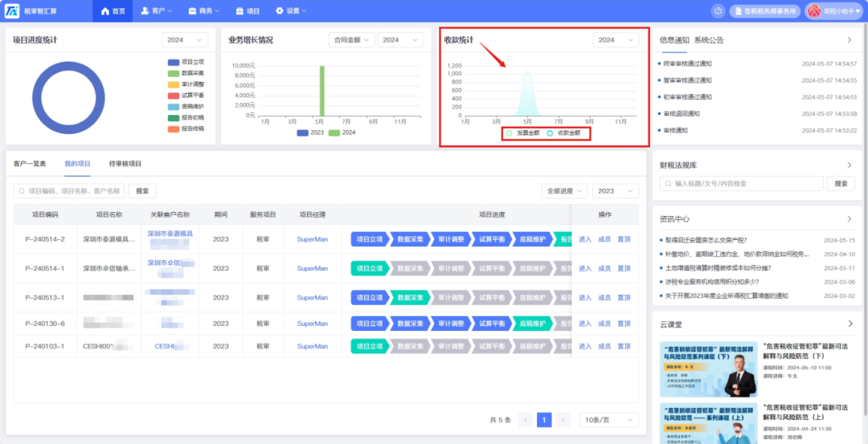Click the 项目立项 blue legend swatch
Screen dimensions: 868x444
point(174,62)
